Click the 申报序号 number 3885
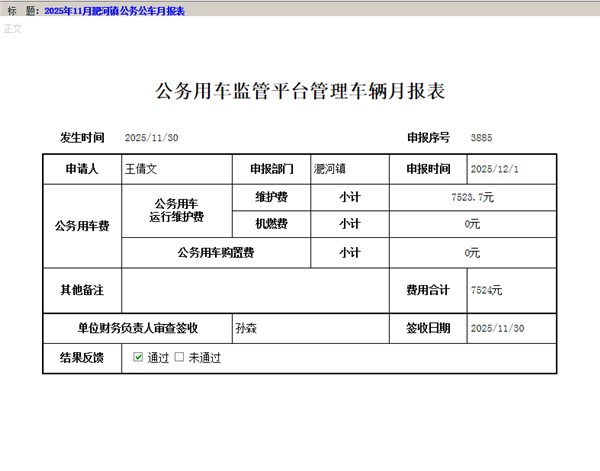 coord(481,137)
